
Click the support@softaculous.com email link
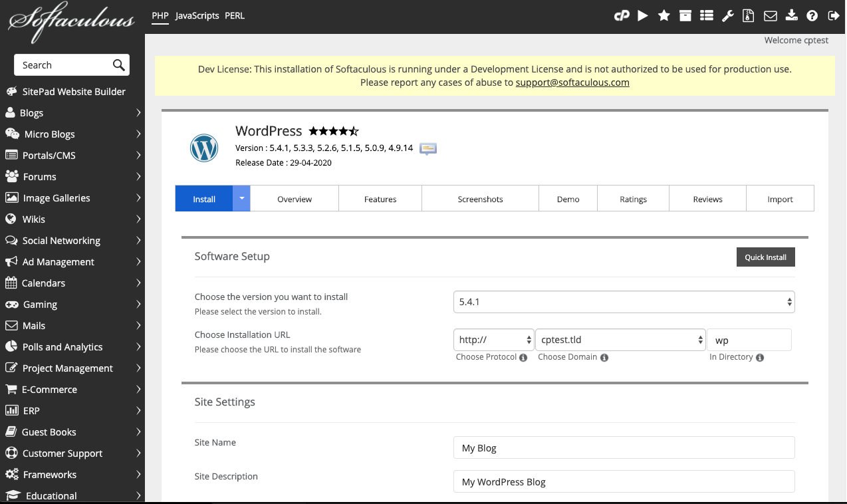[572, 82]
